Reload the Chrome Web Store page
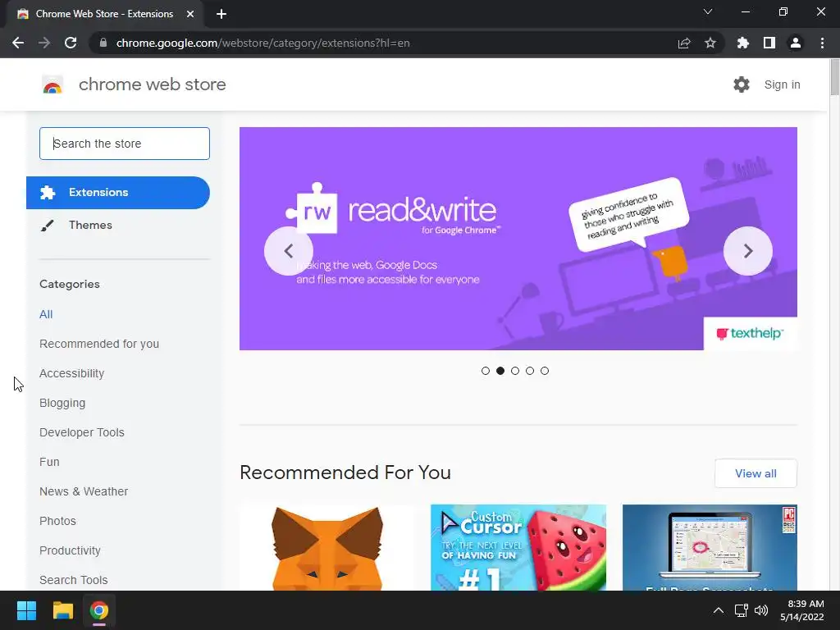 71,43
